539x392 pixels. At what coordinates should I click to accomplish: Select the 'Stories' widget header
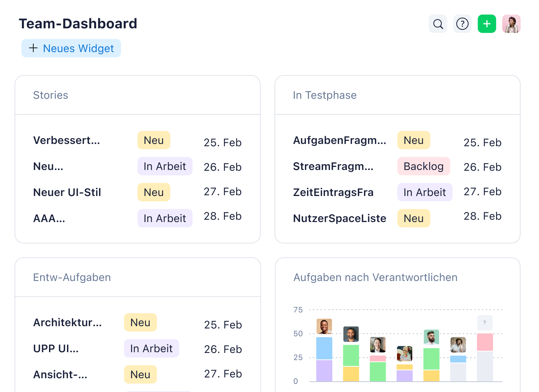[x=51, y=95]
